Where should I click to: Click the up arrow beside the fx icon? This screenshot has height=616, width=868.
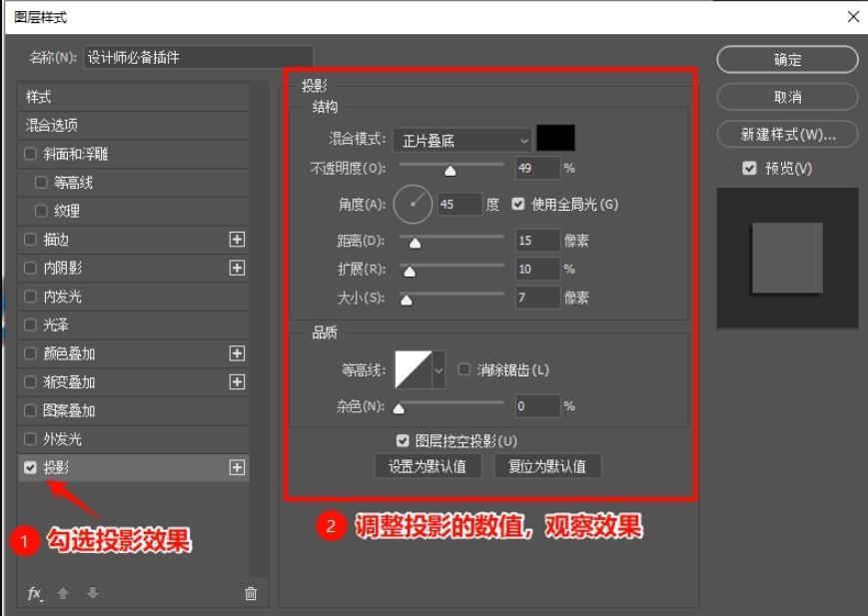tap(62, 593)
